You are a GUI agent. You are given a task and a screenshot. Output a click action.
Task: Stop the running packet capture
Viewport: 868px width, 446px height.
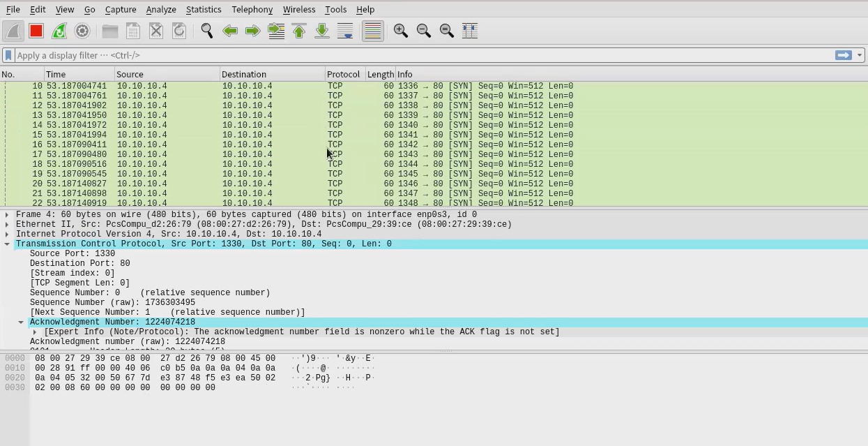(36, 31)
